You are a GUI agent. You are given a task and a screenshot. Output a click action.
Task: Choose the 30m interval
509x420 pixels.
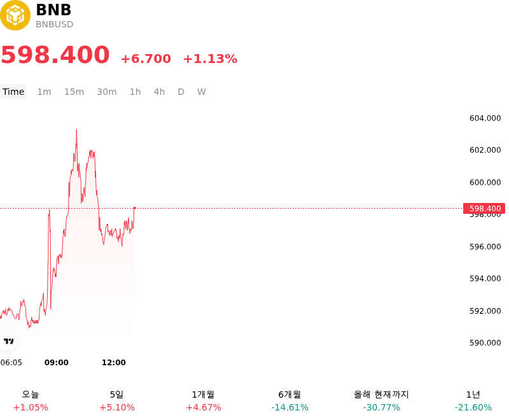click(107, 92)
